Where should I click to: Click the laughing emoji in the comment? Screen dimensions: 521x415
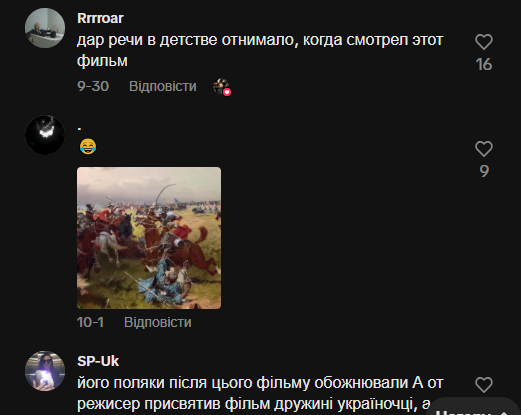tap(88, 146)
